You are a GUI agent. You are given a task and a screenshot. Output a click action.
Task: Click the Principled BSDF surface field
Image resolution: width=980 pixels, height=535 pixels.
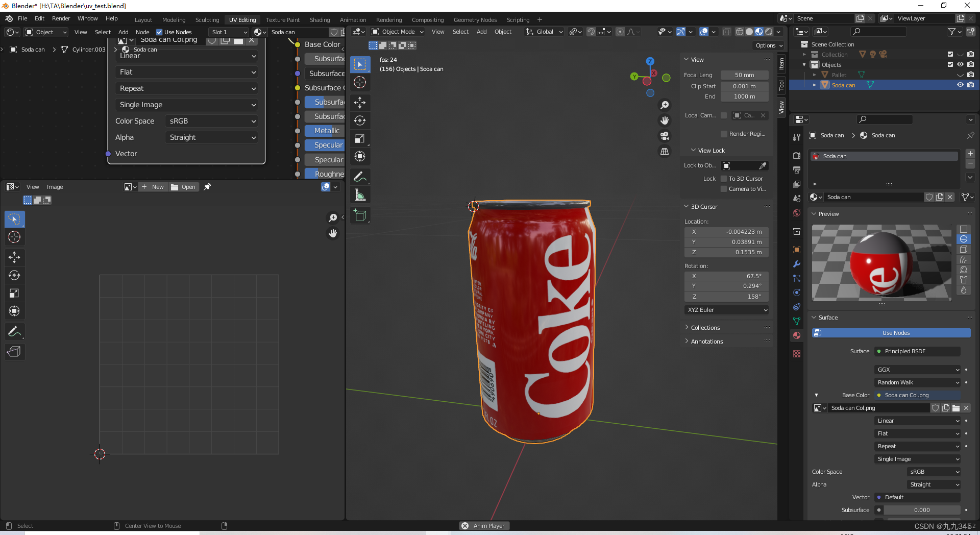tap(918, 351)
